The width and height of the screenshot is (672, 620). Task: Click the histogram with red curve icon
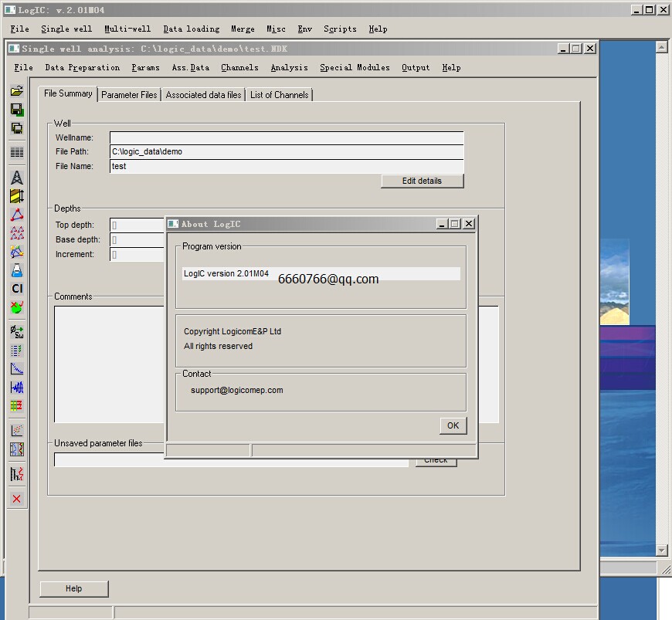(x=17, y=474)
